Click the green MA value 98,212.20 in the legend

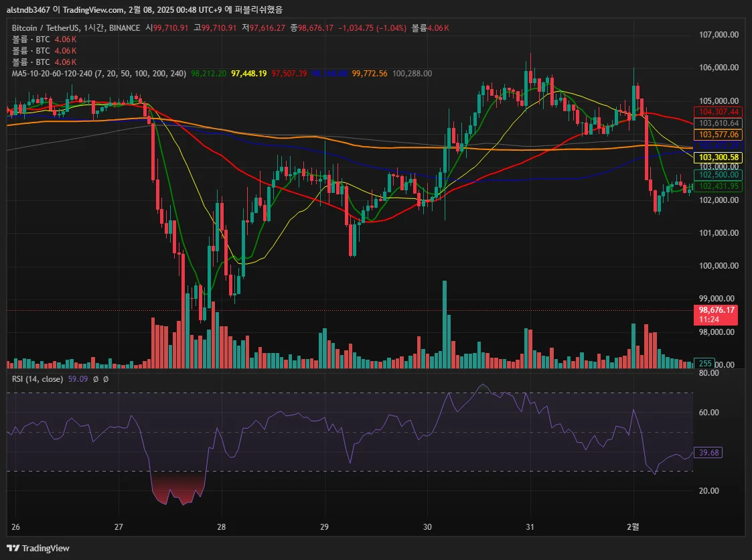pos(209,74)
